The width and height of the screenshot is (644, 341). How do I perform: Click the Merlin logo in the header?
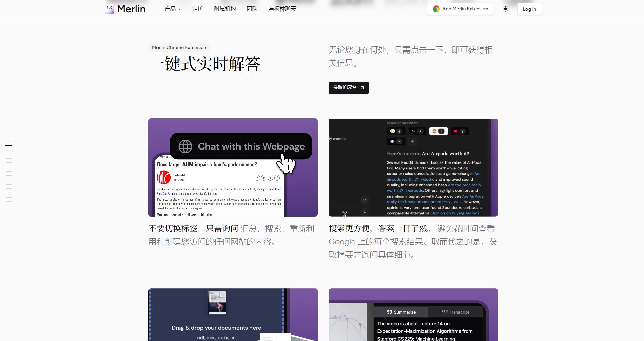[125, 9]
